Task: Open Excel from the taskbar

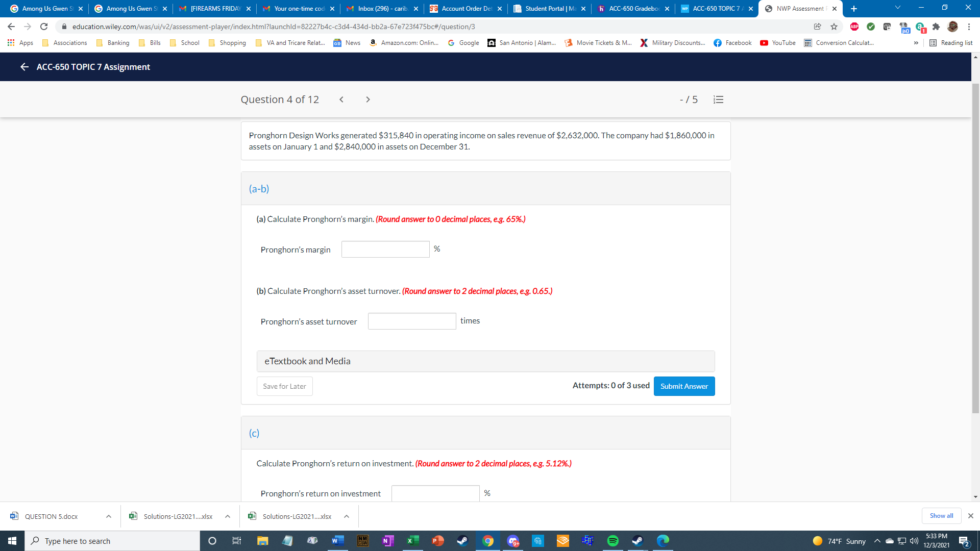Action: [x=412, y=541]
